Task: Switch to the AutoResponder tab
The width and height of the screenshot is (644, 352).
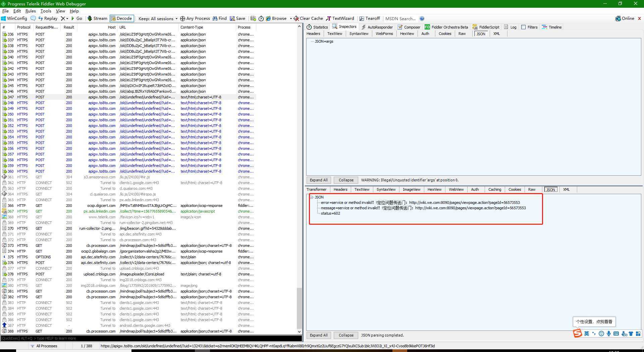Action: (377, 27)
